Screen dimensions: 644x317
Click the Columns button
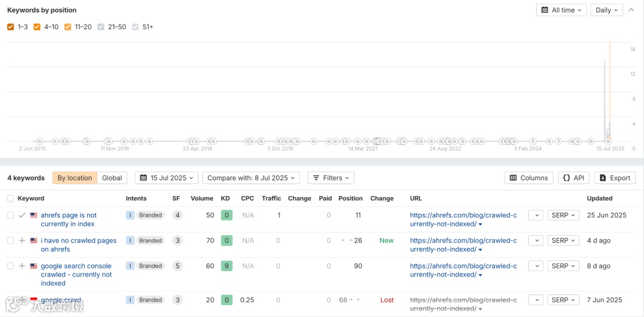click(x=528, y=178)
